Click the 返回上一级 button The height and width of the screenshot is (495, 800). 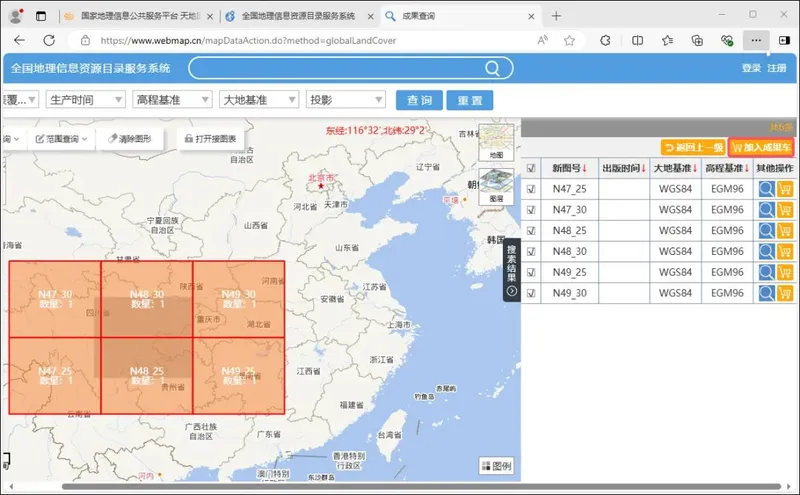tap(693, 147)
